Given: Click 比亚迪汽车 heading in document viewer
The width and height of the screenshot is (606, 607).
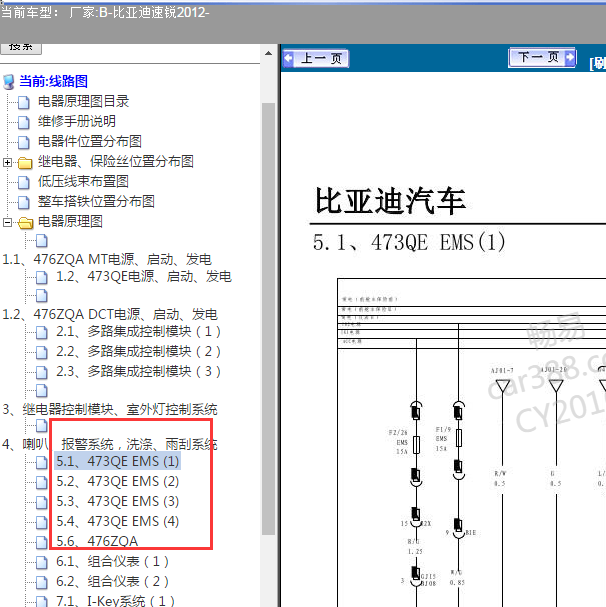Looking at the screenshot, I should [x=391, y=201].
